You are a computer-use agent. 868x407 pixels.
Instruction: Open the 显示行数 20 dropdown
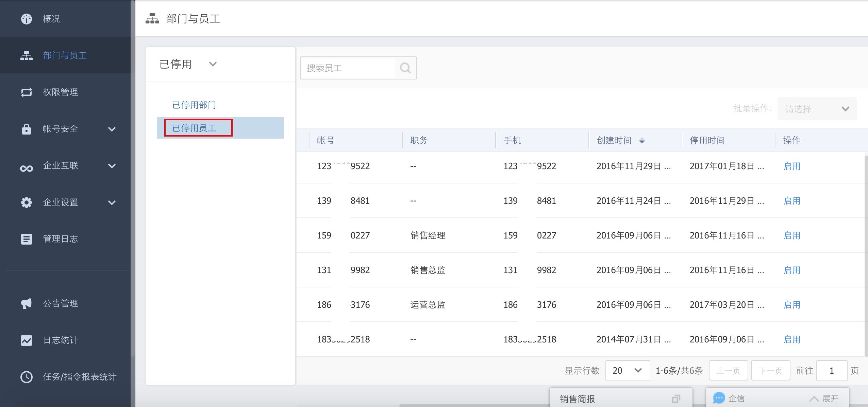(628, 371)
